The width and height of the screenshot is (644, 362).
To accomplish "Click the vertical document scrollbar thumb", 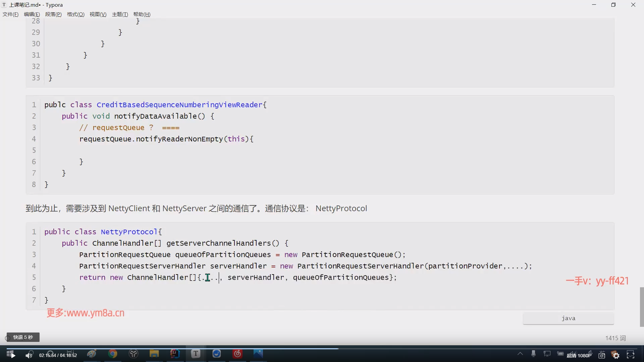I will pos(642,307).
